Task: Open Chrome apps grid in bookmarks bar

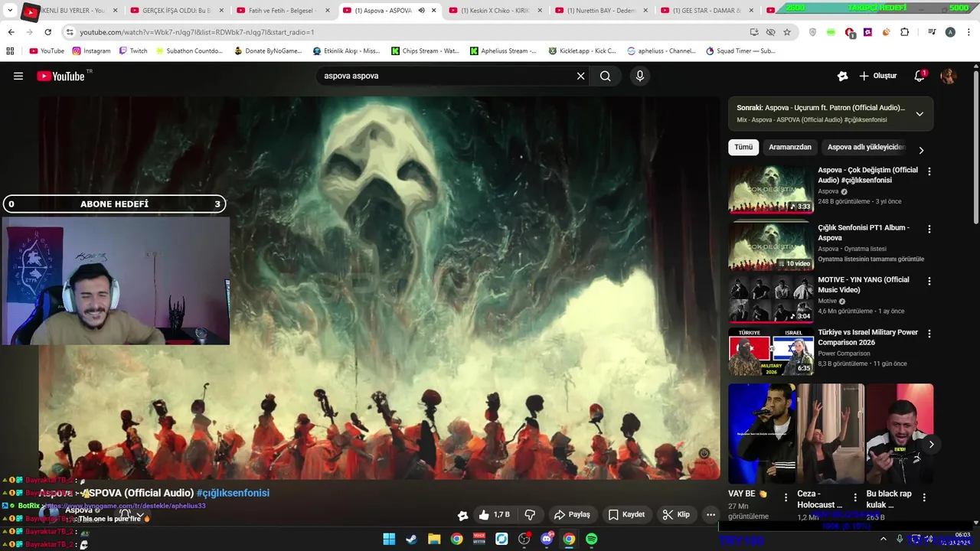Action: click(10, 51)
